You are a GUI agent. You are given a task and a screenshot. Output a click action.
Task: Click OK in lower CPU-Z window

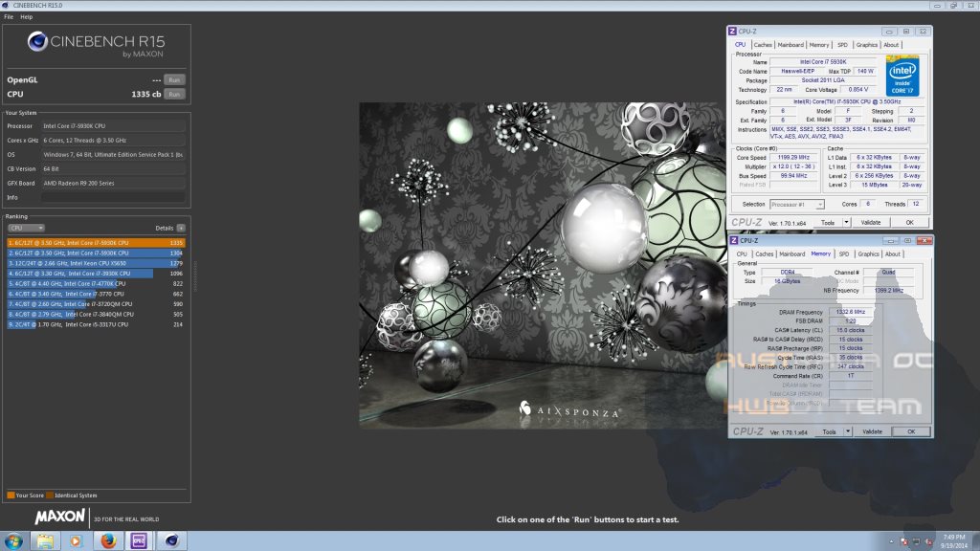(911, 431)
